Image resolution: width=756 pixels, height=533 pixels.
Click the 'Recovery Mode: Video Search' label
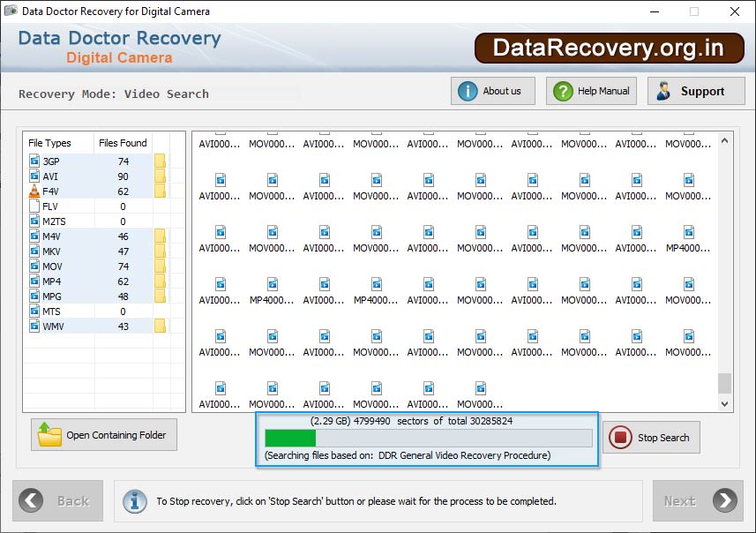coord(114,94)
